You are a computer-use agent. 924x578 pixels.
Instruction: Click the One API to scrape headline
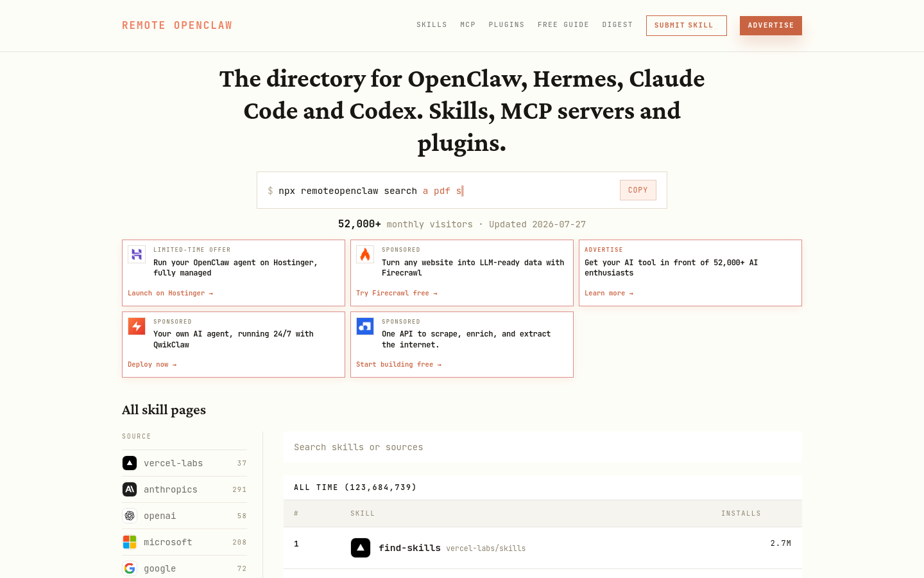[x=466, y=339]
